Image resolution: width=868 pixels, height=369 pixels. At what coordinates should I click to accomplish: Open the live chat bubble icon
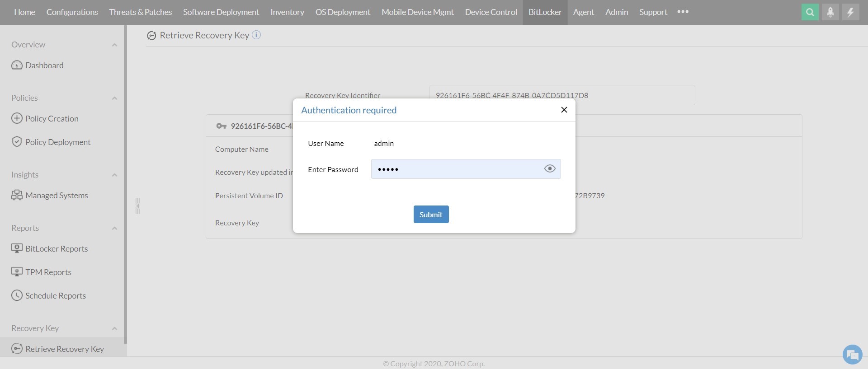click(852, 355)
